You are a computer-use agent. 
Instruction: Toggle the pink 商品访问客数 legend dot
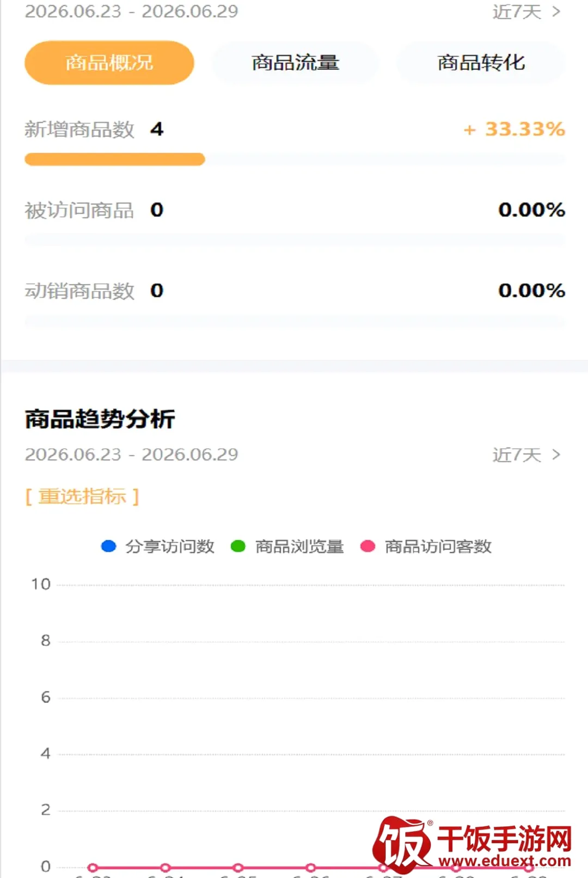[368, 546]
